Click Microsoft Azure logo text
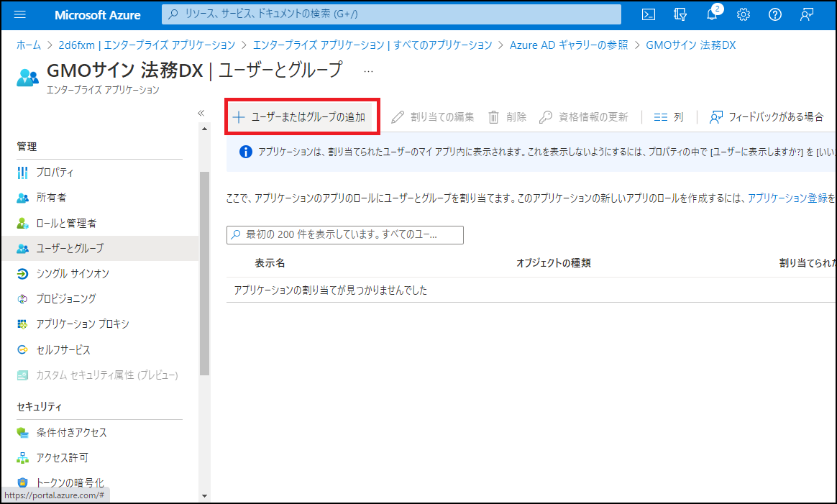The height and width of the screenshot is (504, 837). [x=97, y=15]
